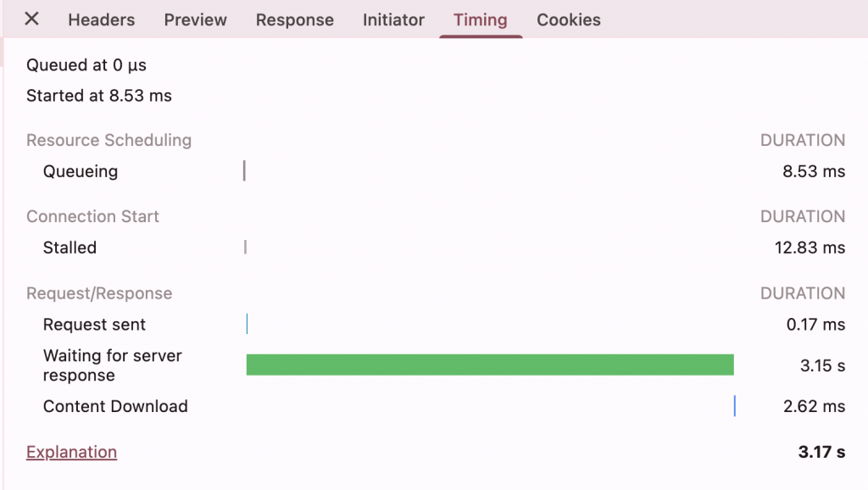Close the request details panel
The width and height of the screenshot is (868, 490).
(31, 19)
